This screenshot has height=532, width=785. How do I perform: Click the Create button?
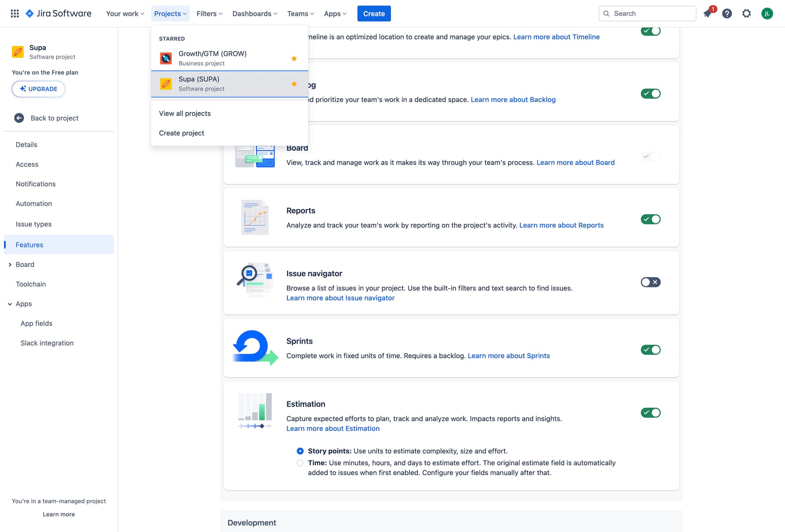click(374, 13)
